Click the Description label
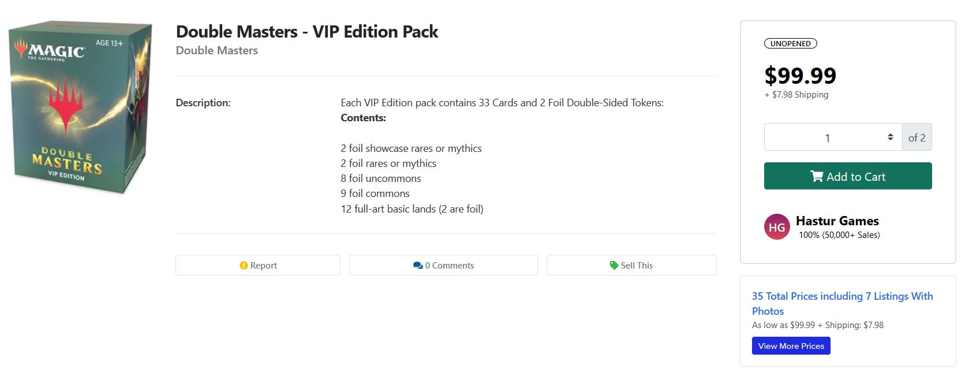The height and width of the screenshot is (376, 980). [203, 103]
